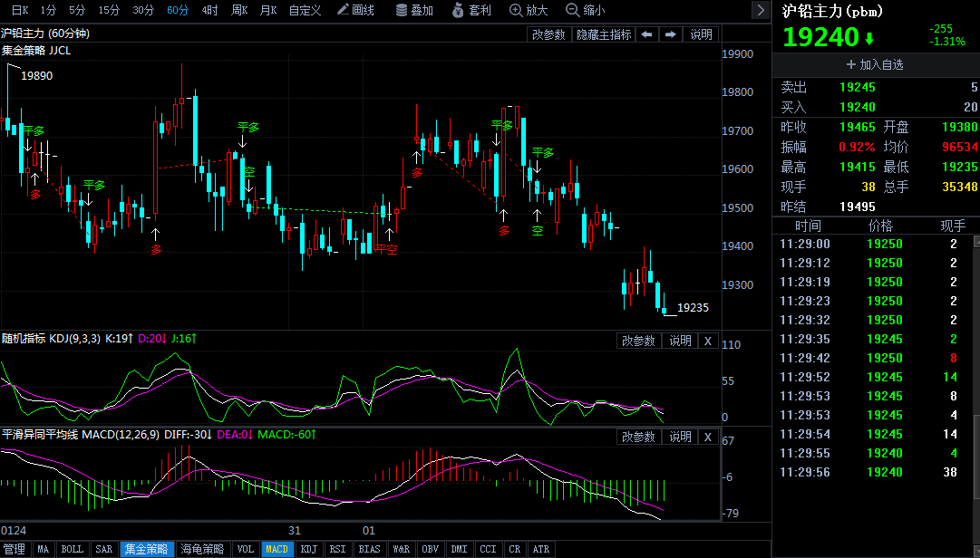The width and height of the screenshot is (980, 558).
Task: Select the CR indicator tab
Action: [514, 549]
